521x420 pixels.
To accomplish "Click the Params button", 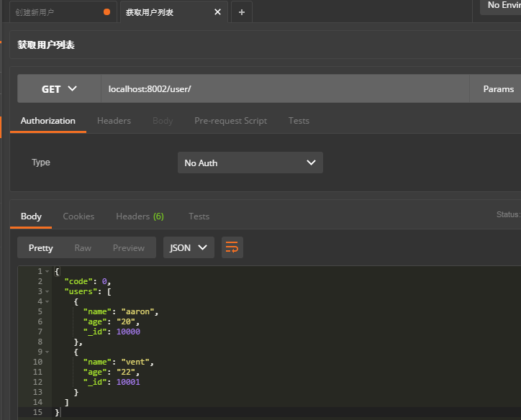I will click(498, 89).
